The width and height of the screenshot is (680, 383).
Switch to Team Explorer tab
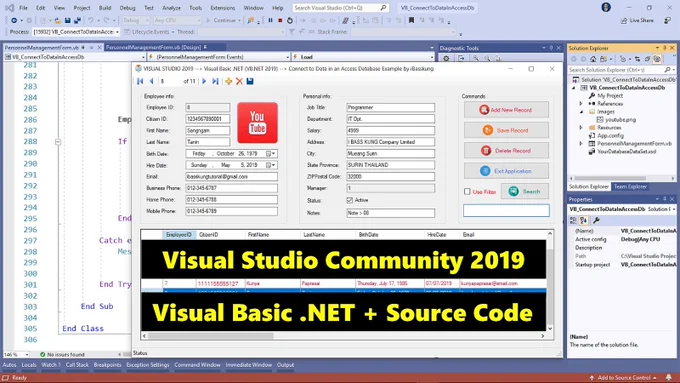point(630,187)
